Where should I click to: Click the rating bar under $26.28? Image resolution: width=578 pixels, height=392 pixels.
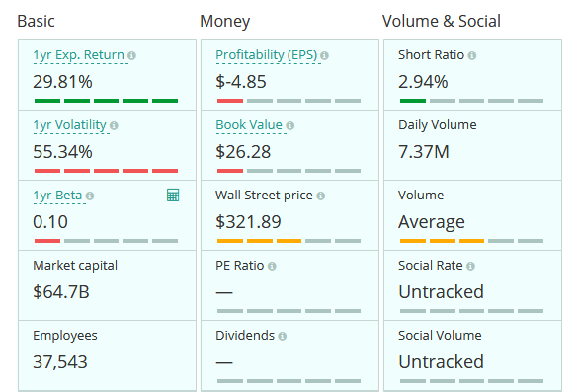pyautogui.click(x=289, y=171)
